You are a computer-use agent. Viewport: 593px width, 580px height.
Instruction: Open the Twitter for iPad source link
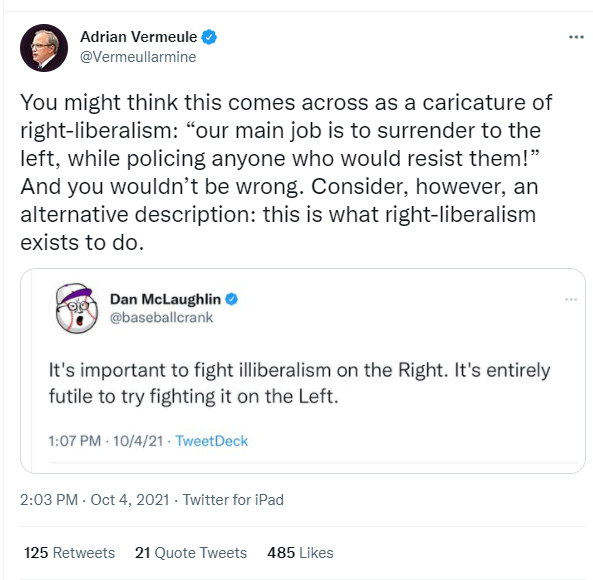tap(233, 499)
